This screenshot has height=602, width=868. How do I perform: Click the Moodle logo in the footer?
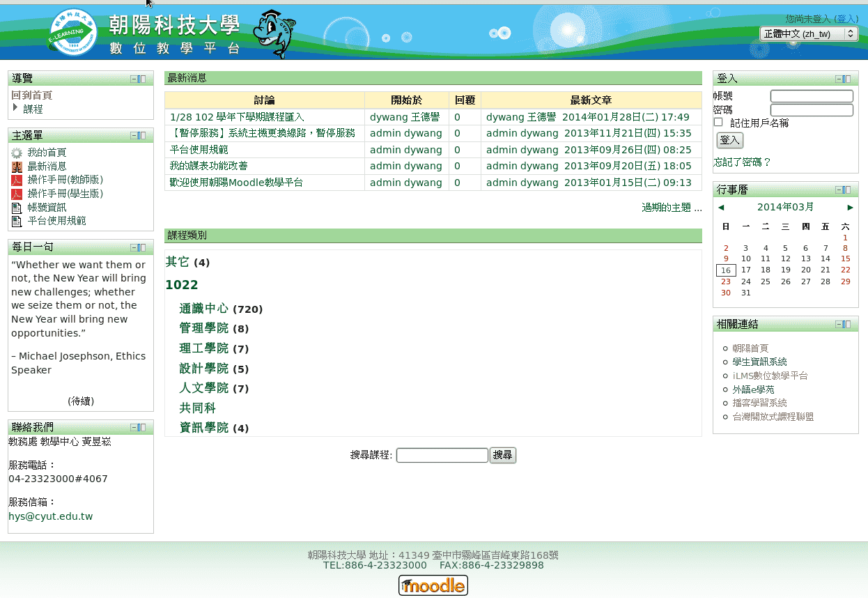tap(433, 585)
